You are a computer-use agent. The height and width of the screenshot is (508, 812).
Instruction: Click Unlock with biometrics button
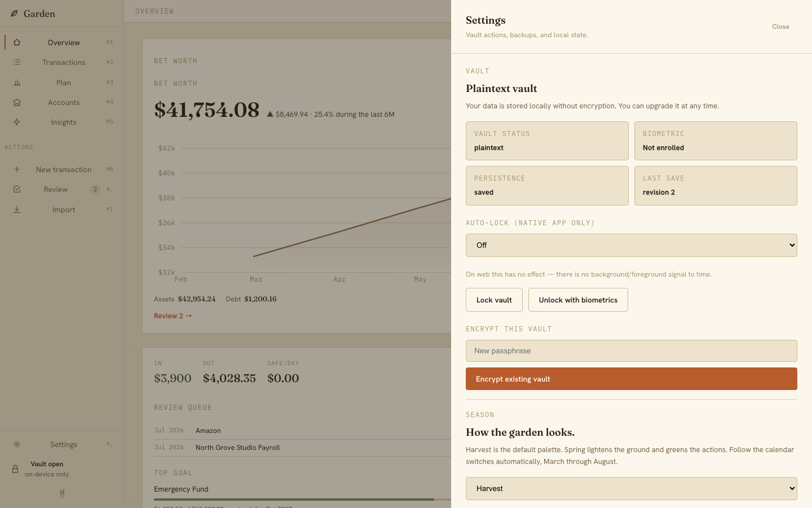click(578, 300)
